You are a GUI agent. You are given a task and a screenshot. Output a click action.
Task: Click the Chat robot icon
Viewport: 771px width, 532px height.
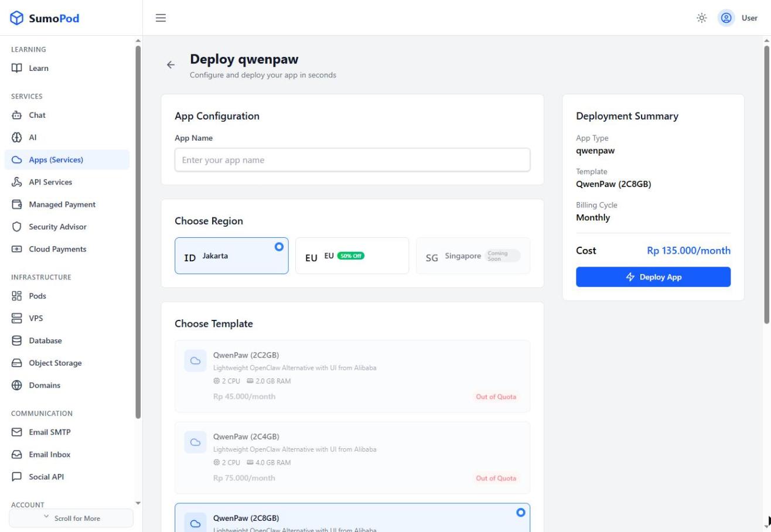[17, 115]
